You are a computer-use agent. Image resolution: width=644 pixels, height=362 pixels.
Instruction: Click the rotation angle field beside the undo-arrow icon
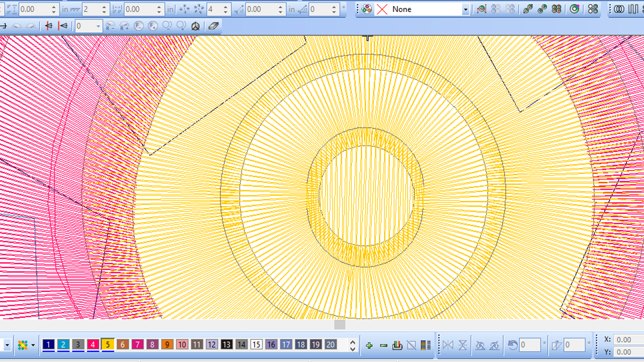[x=530, y=345]
